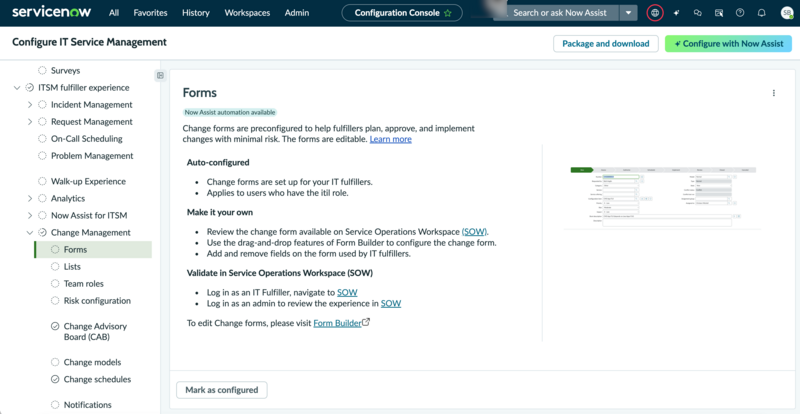Click the Change models status circle
800x414 pixels.
[55, 362]
